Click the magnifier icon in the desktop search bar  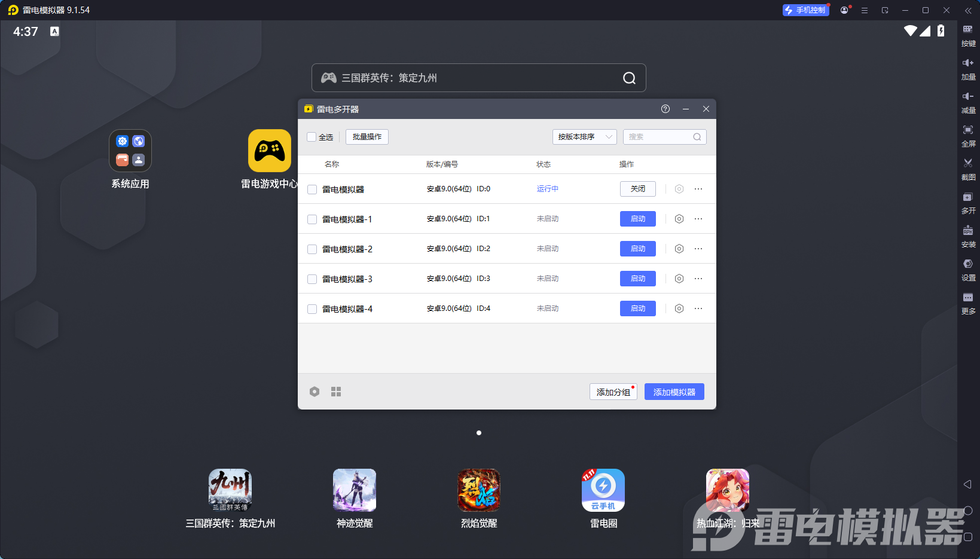point(629,78)
